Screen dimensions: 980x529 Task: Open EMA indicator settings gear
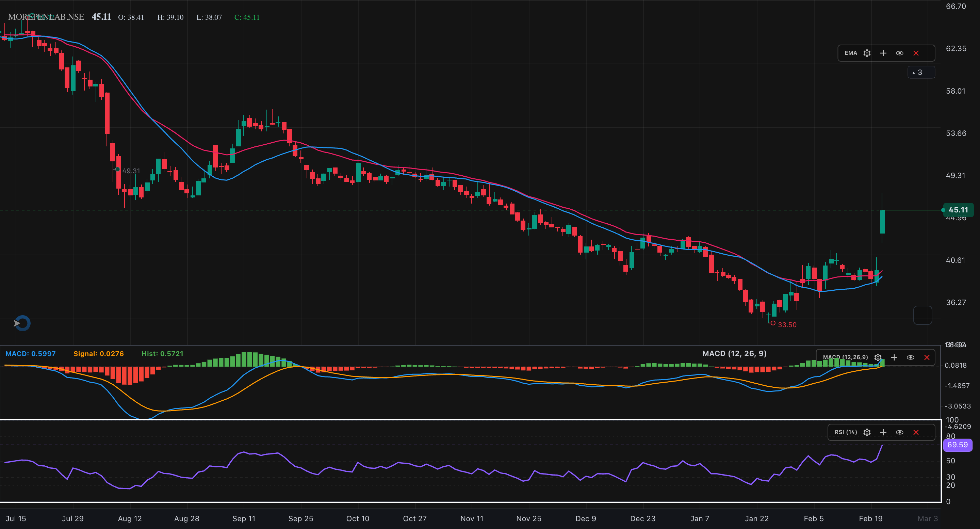[x=867, y=53]
